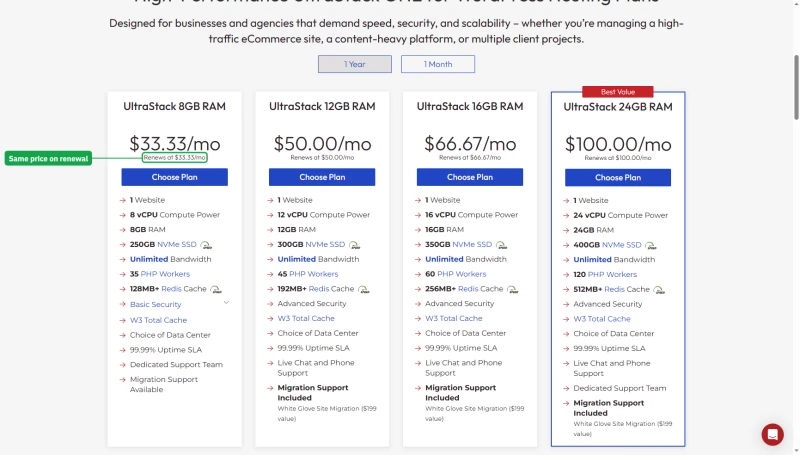This screenshot has height=455, width=800.
Task: Click the UltraStack 12GB RAM heading
Action: (x=322, y=106)
